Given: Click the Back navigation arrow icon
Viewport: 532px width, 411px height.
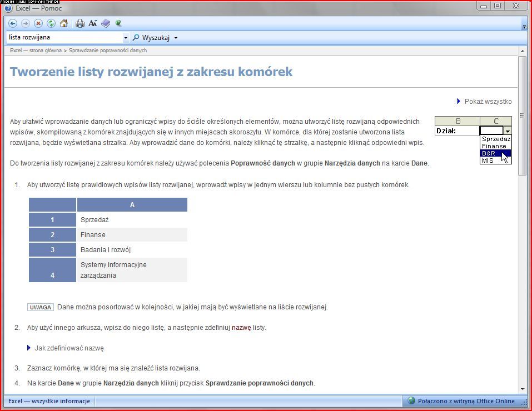Looking at the screenshot, I should (13, 23).
